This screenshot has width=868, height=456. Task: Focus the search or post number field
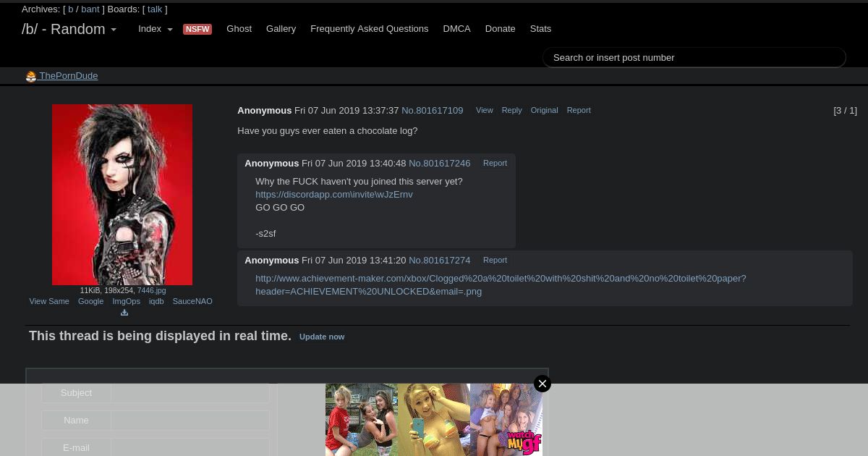694,57
